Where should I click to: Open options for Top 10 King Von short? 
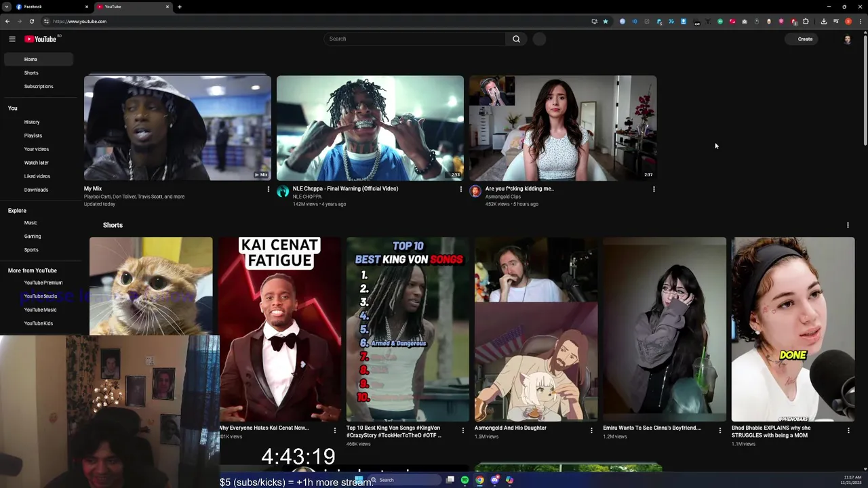(x=462, y=430)
